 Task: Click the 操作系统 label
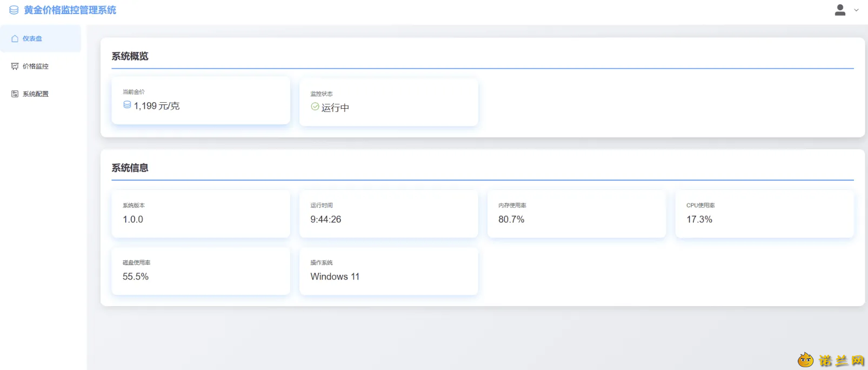(322, 263)
